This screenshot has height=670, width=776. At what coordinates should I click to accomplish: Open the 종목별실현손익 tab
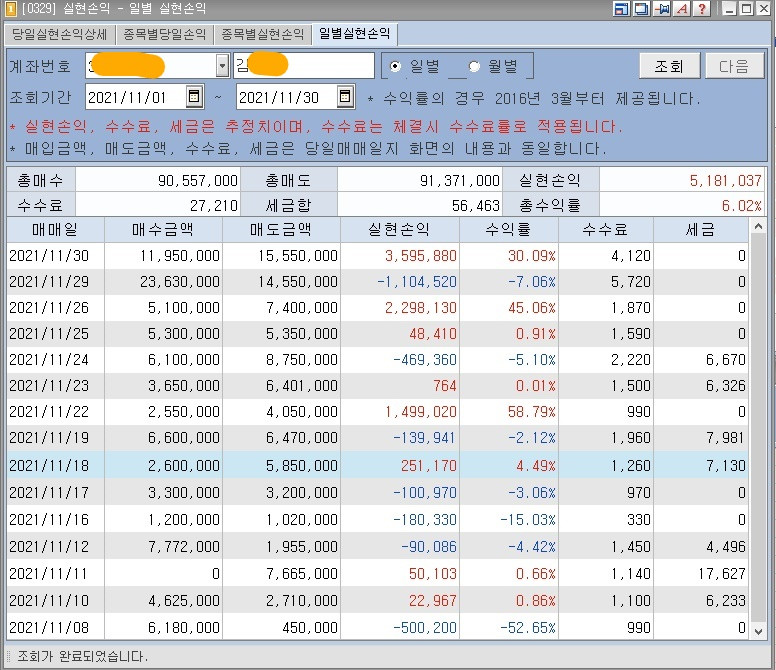coord(262,34)
